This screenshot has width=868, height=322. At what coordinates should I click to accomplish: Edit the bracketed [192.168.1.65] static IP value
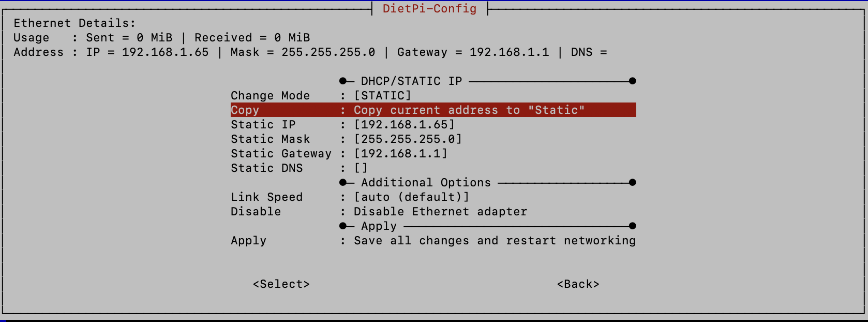click(x=404, y=125)
